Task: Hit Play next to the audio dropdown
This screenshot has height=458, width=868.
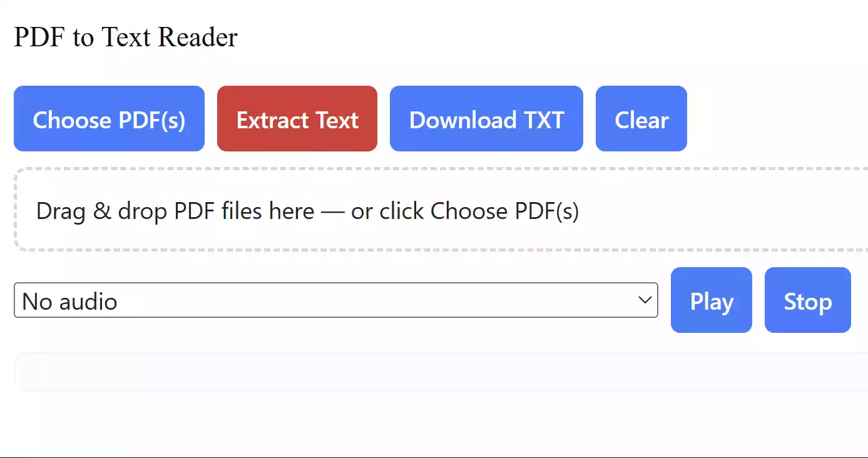Action: pos(711,300)
